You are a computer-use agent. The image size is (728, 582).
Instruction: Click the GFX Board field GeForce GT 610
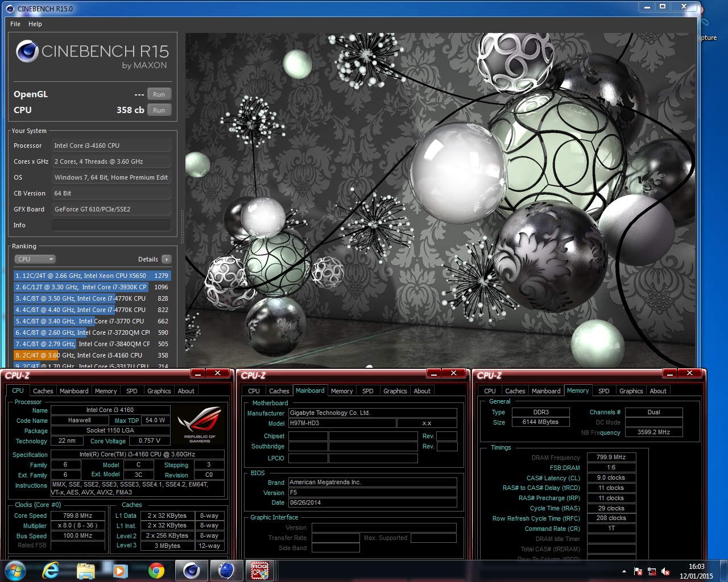point(111,209)
